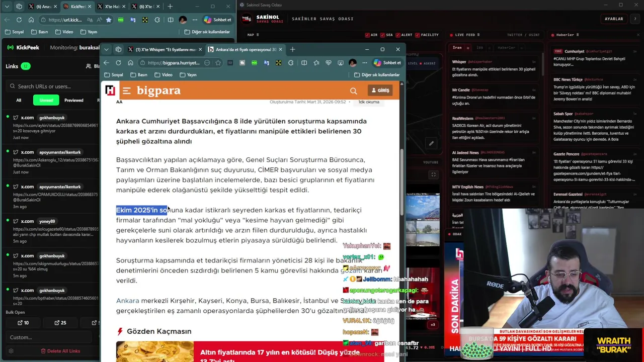This screenshot has width=644, height=362.
Task: Click Delete All Links in KickPeek
Action: (x=60, y=351)
